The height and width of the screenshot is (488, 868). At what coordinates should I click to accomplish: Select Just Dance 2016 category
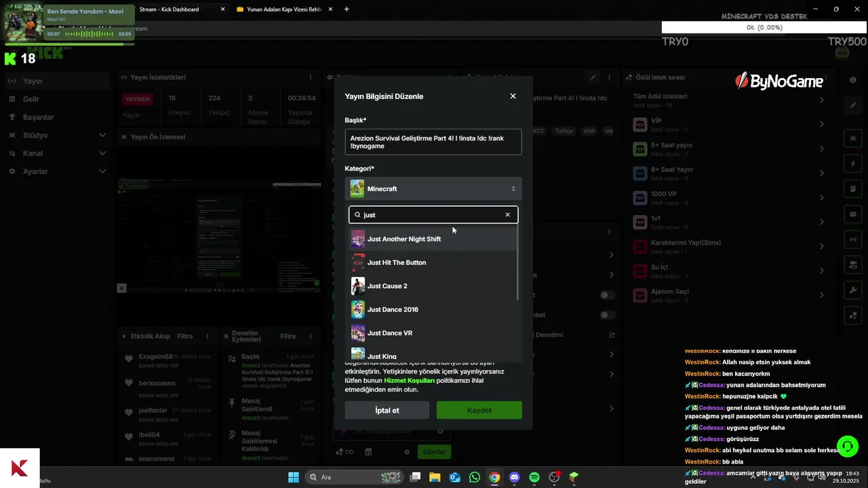pyautogui.click(x=433, y=310)
